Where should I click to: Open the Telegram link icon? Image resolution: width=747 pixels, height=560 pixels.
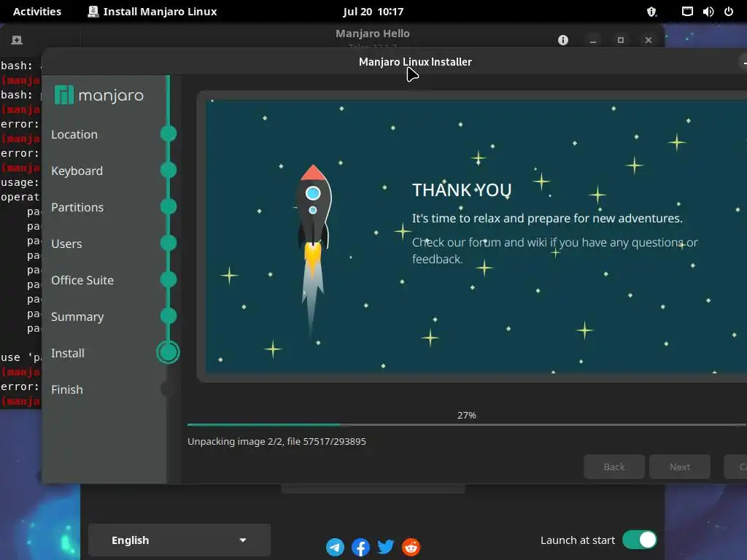(335, 547)
